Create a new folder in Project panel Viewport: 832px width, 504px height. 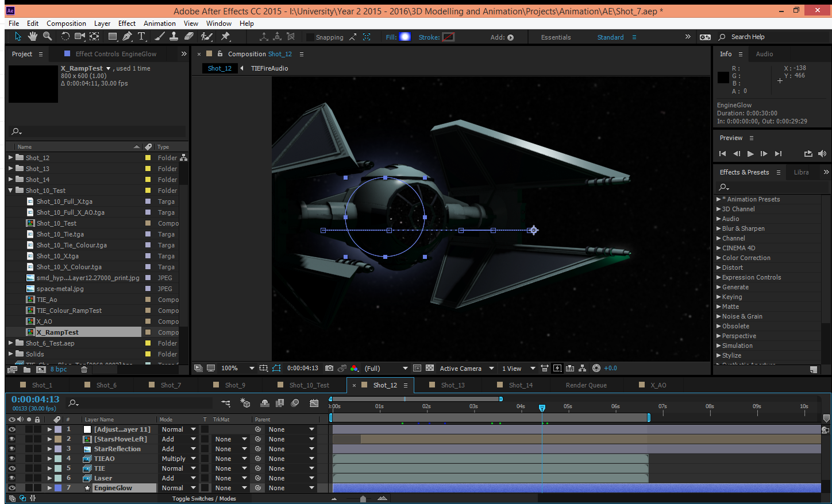coord(27,370)
